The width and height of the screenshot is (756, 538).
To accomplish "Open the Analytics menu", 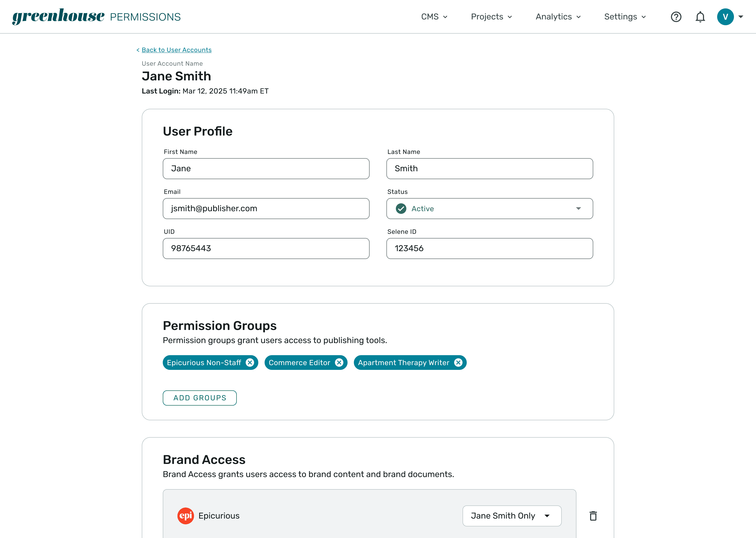I will [558, 17].
